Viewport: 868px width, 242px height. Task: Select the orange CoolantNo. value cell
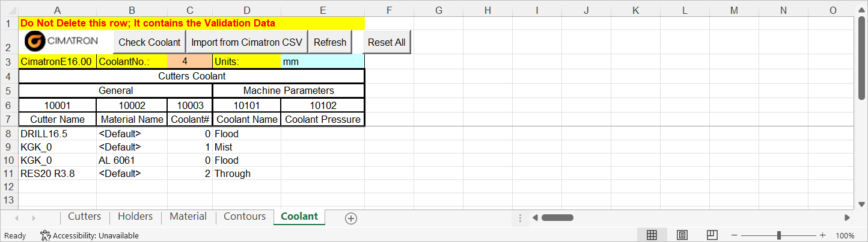190,61
